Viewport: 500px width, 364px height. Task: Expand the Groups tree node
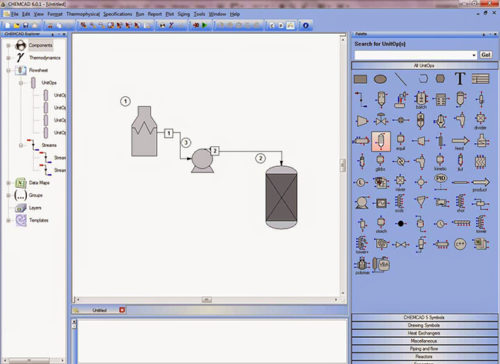pyautogui.click(x=8, y=195)
